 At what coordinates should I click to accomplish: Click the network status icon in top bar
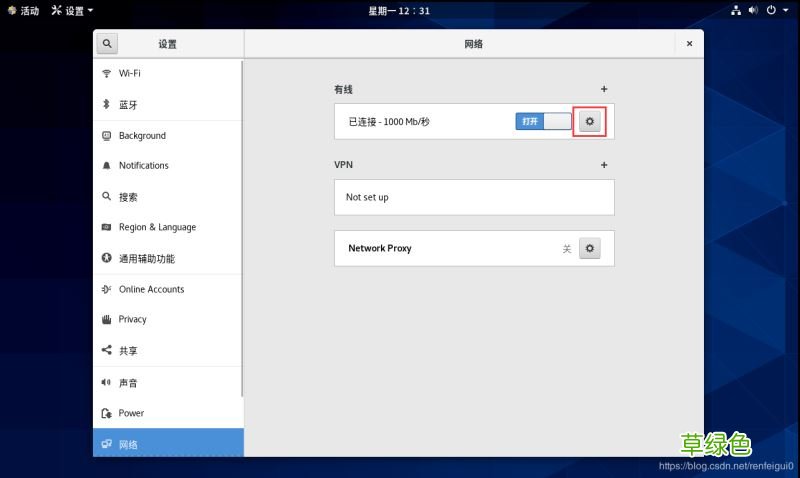pyautogui.click(x=736, y=10)
